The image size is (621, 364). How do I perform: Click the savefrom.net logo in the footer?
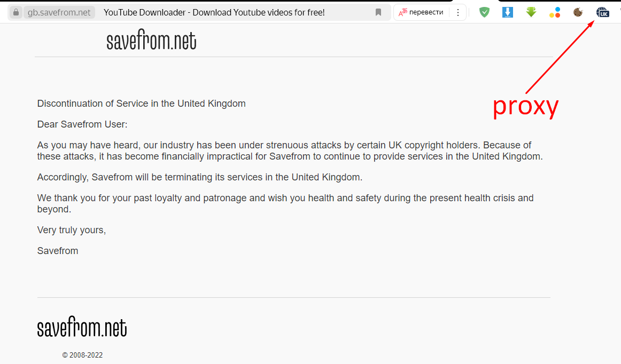click(82, 328)
